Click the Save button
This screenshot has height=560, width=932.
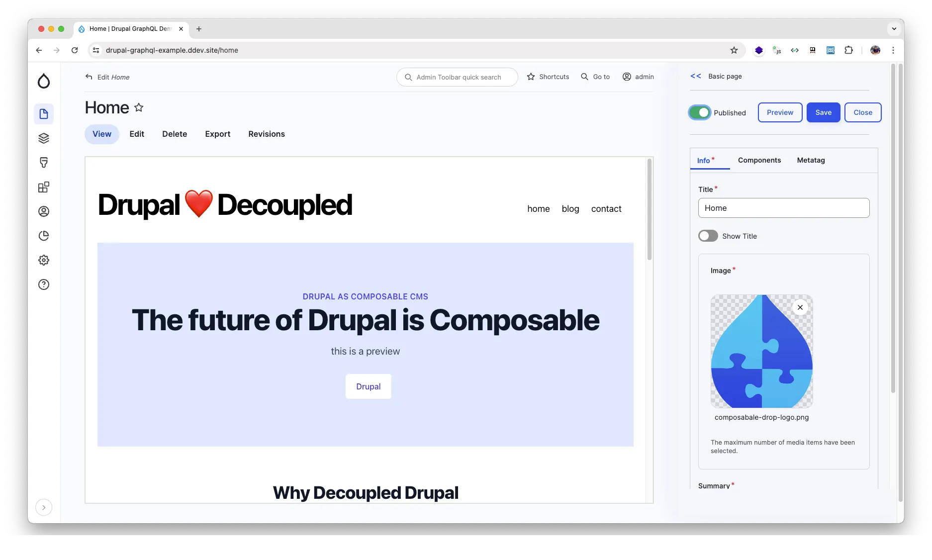[x=823, y=112]
